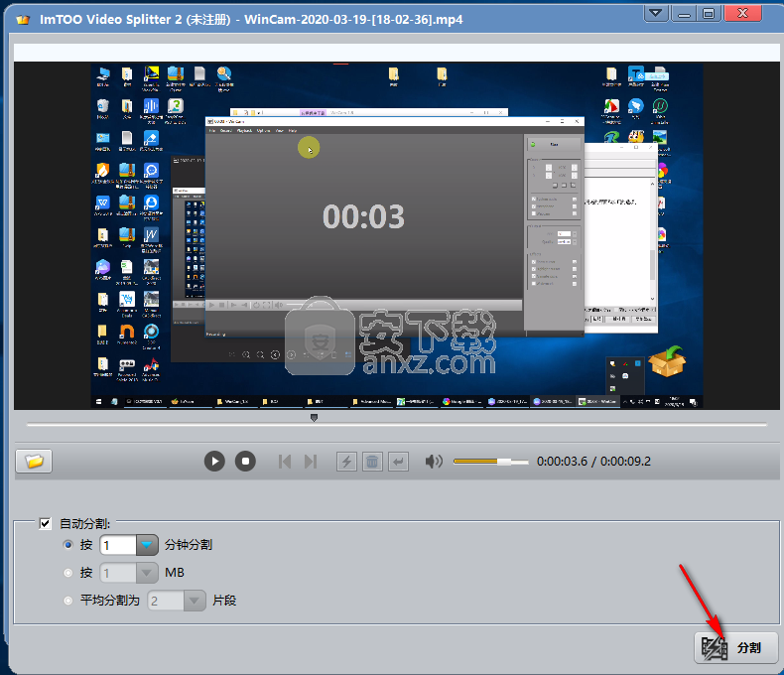Viewport: 784px width, 675px height.
Task: Click the minutes input field
Action: [118, 545]
